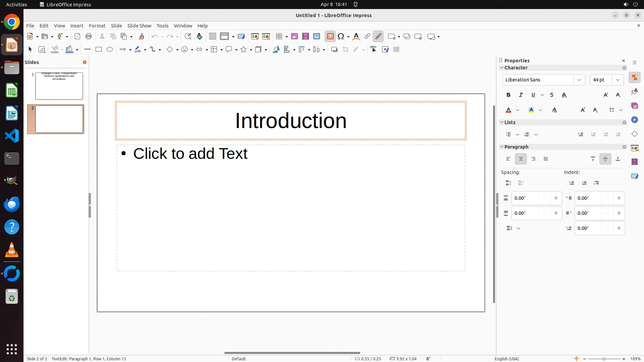Increase above paragraph spacing with plus
The image size is (644, 362).
pyautogui.click(x=556, y=198)
